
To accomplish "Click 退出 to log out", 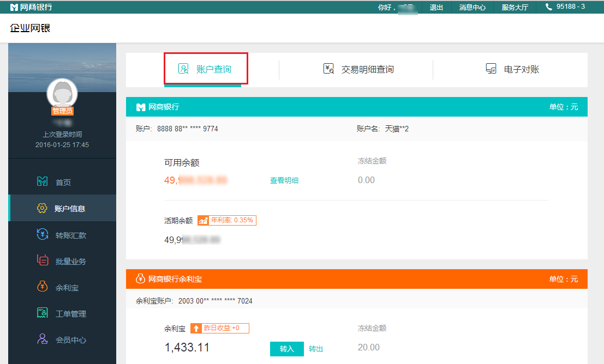I will pyautogui.click(x=436, y=7).
